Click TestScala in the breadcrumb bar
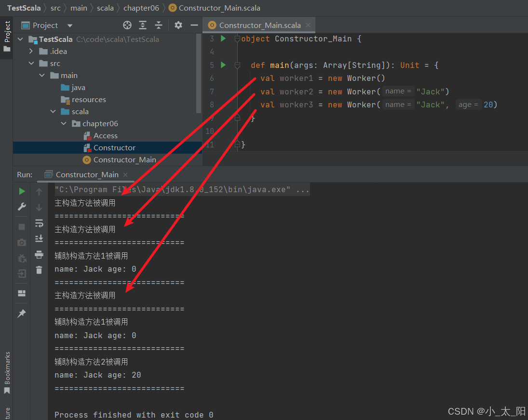The width and height of the screenshot is (528, 420). tap(24, 8)
